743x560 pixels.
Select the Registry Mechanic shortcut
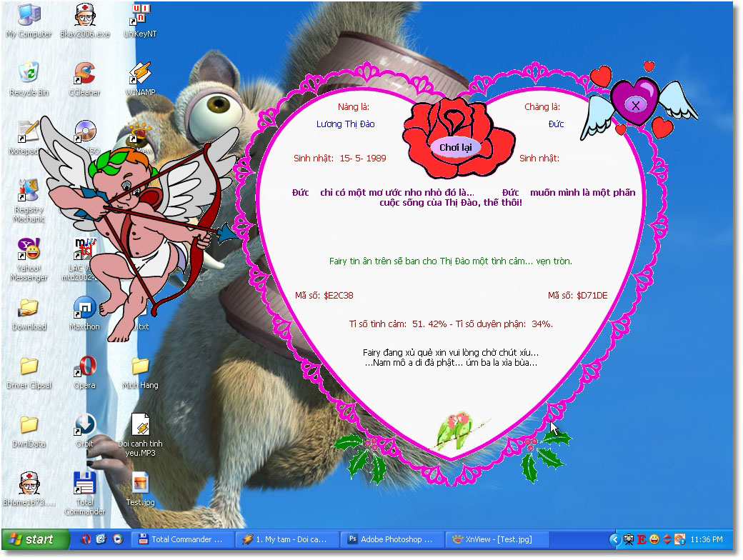(29, 201)
